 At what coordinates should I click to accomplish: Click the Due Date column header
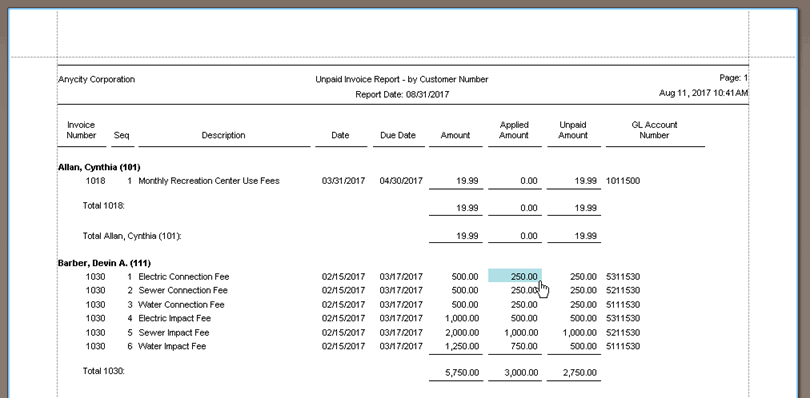(x=398, y=135)
